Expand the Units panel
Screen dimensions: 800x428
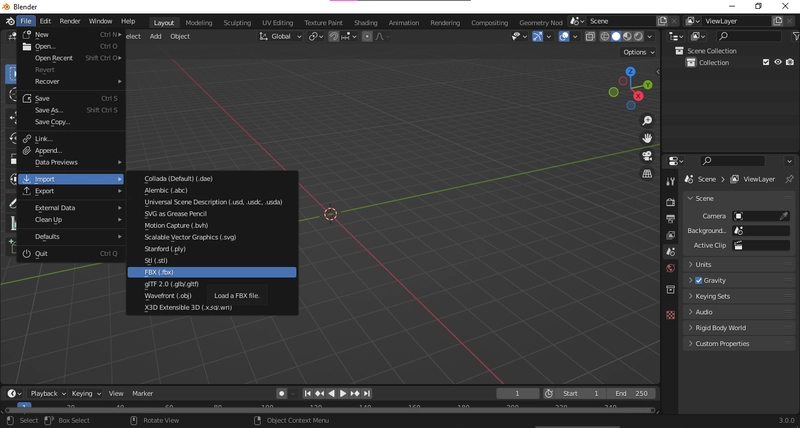pyautogui.click(x=738, y=265)
